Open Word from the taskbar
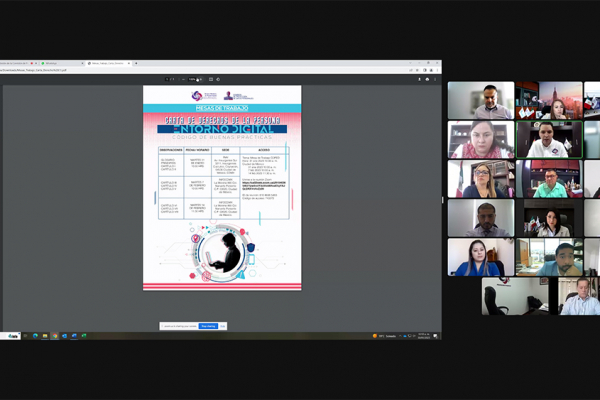The height and width of the screenshot is (400, 600). tap(74, 336)
